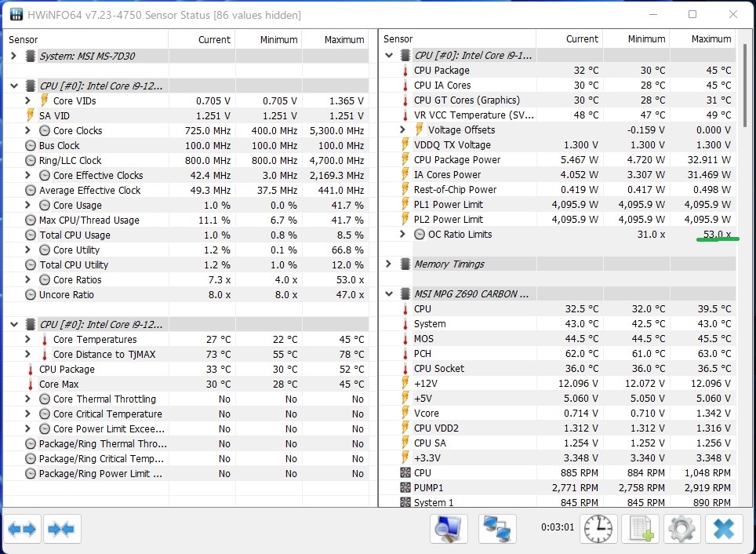The width and height of the screenshot is (756, 554).
Task: Expand the Core Clocks row
Action: pyautogui.click(x=27, y=130)
